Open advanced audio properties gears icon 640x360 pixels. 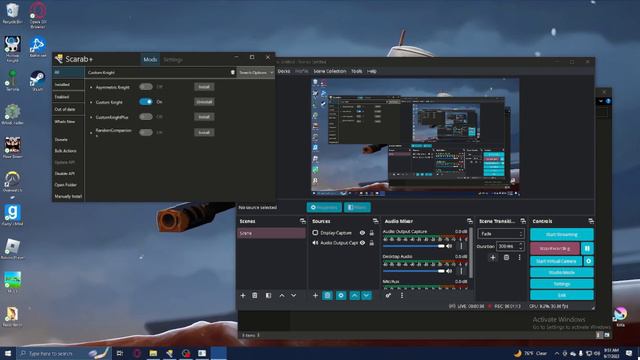click(388, 296)
